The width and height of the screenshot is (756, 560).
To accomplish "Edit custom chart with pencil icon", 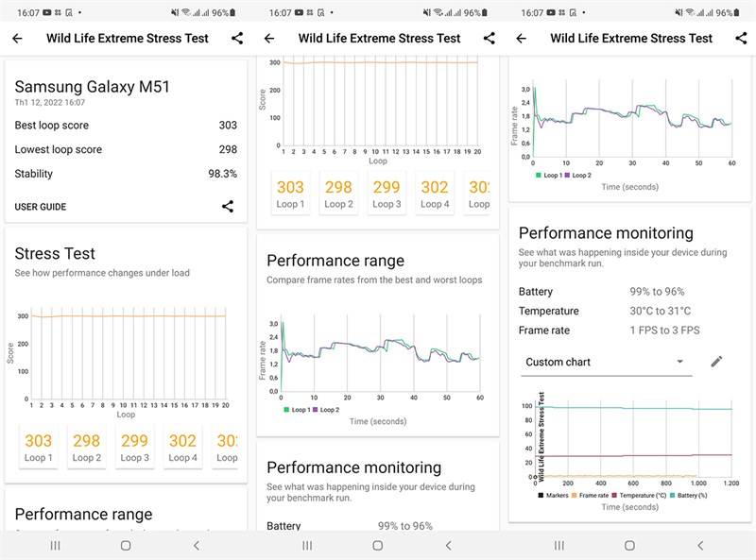I will tap(716, 362).
